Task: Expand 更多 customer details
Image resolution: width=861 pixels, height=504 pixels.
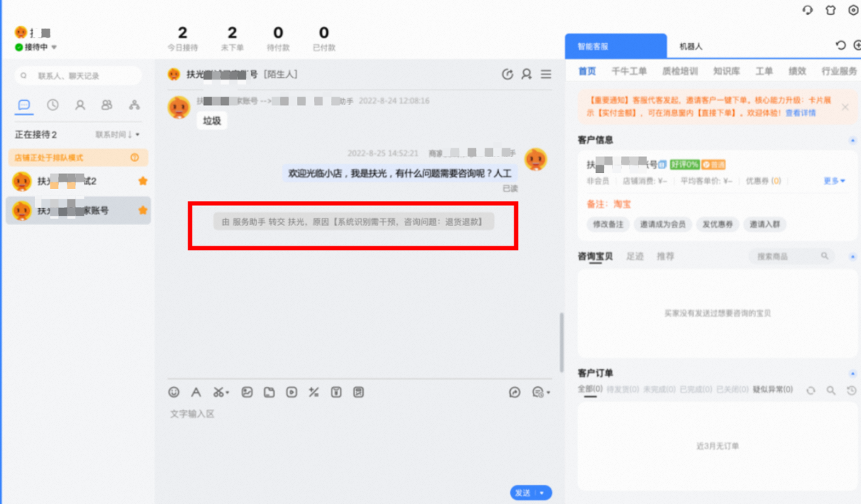Action: (x=834, y=181)
